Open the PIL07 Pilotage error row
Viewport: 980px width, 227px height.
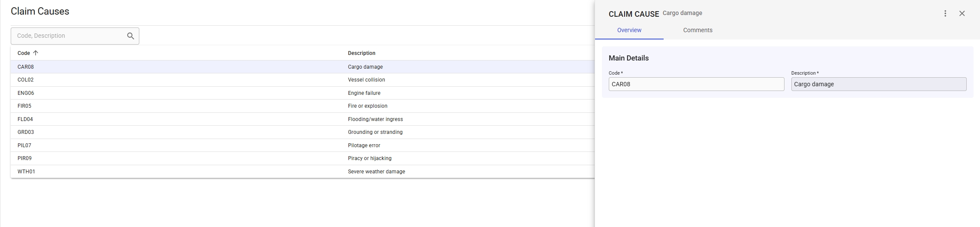click(x=300, y=145)
